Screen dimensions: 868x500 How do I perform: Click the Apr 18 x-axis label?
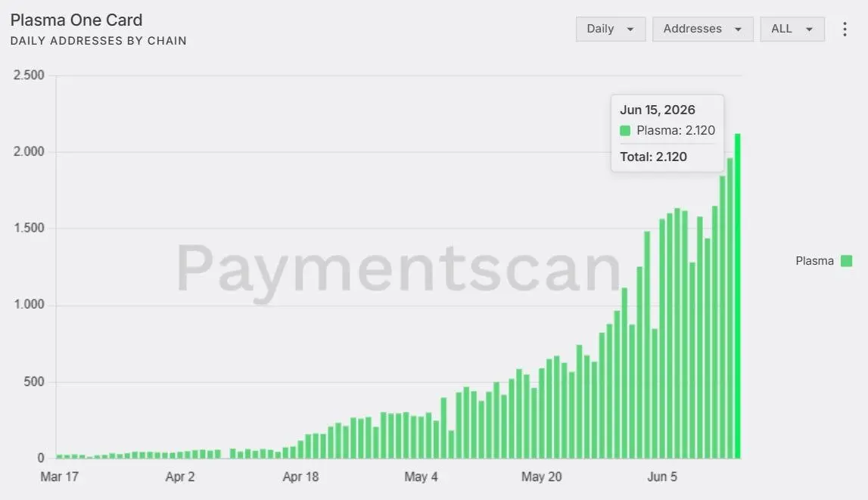(x=300, y=477)
